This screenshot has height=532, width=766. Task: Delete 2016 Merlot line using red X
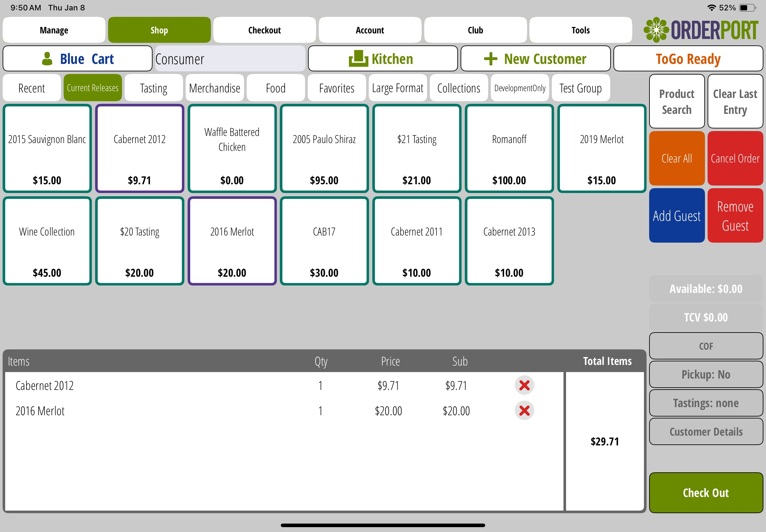pos(524,411)
